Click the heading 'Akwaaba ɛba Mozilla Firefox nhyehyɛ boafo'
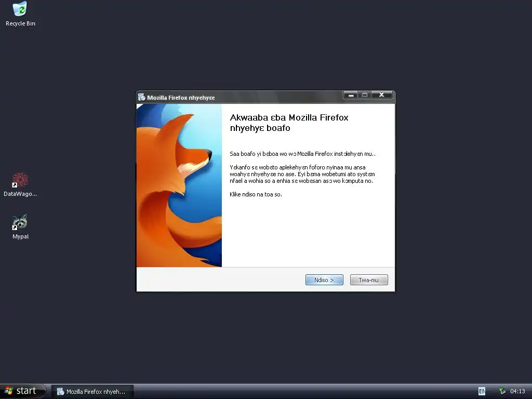Image resolution: width=532 pixels, height=399 pixels. click(289, 123)
